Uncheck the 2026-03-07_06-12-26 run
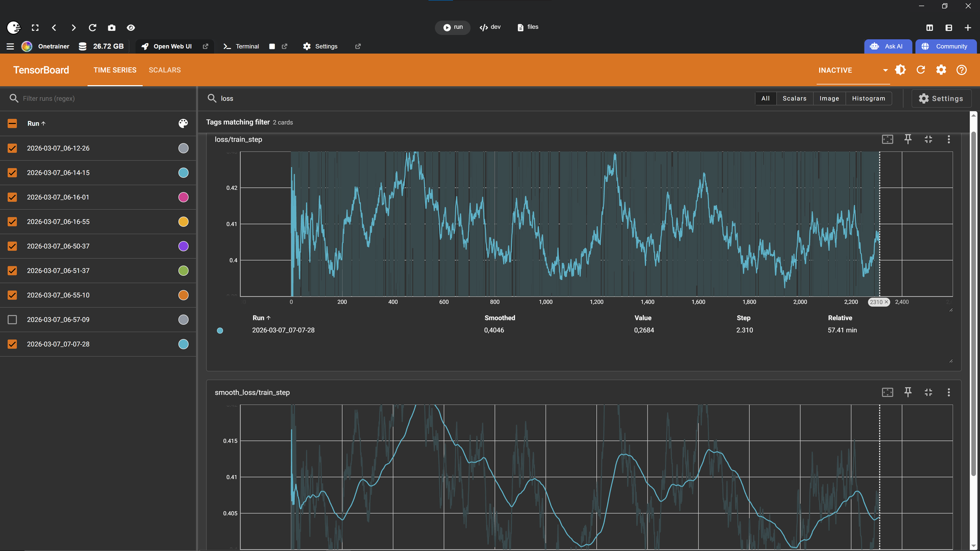 click(12, 148)
